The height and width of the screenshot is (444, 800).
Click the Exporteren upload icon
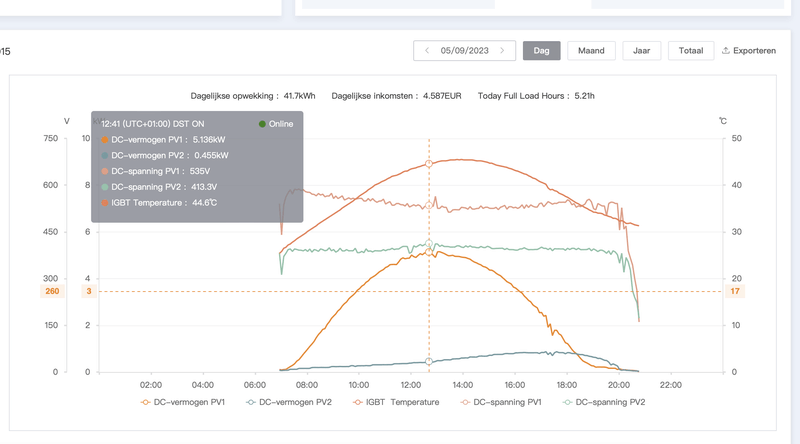726,50
